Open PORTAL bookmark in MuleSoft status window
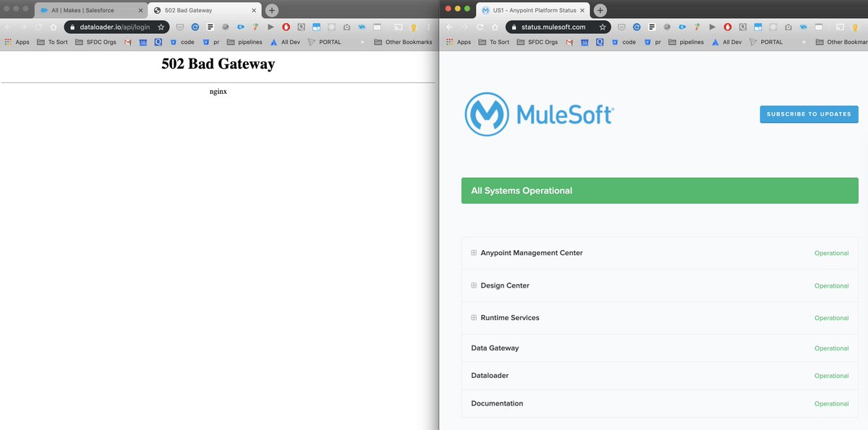This screenshot has height=430, width=868. (766, 42)
